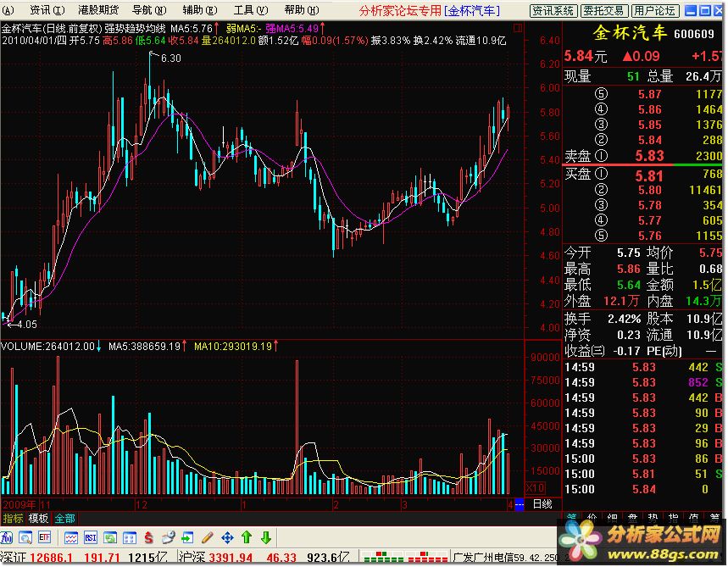Viewport: 728px width, 567px height.
Task: Click the 2009年 label on time axis
Action: point(19,504)
